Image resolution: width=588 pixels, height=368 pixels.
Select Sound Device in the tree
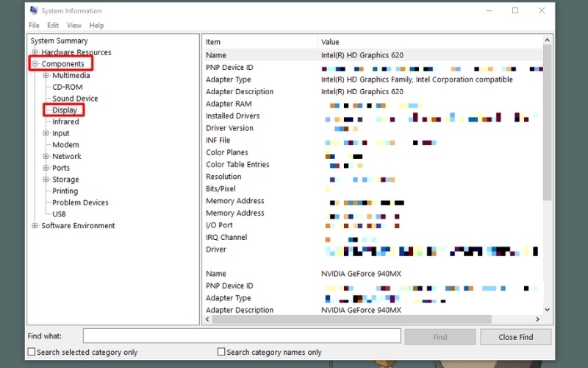tap(75, 99)
